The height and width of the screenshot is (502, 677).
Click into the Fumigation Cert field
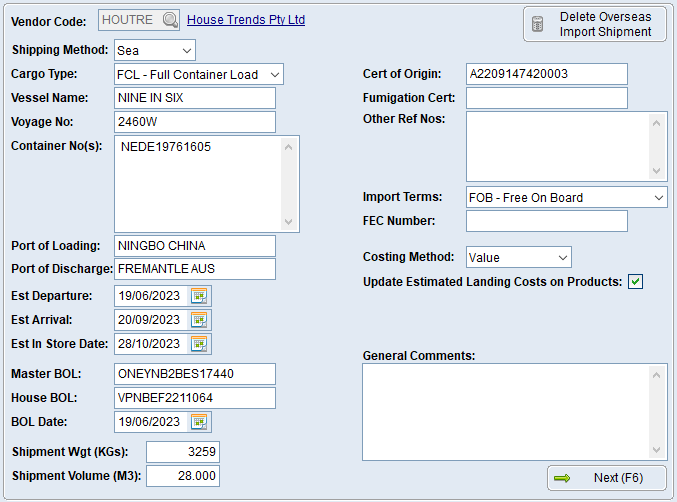pos(546,98)
